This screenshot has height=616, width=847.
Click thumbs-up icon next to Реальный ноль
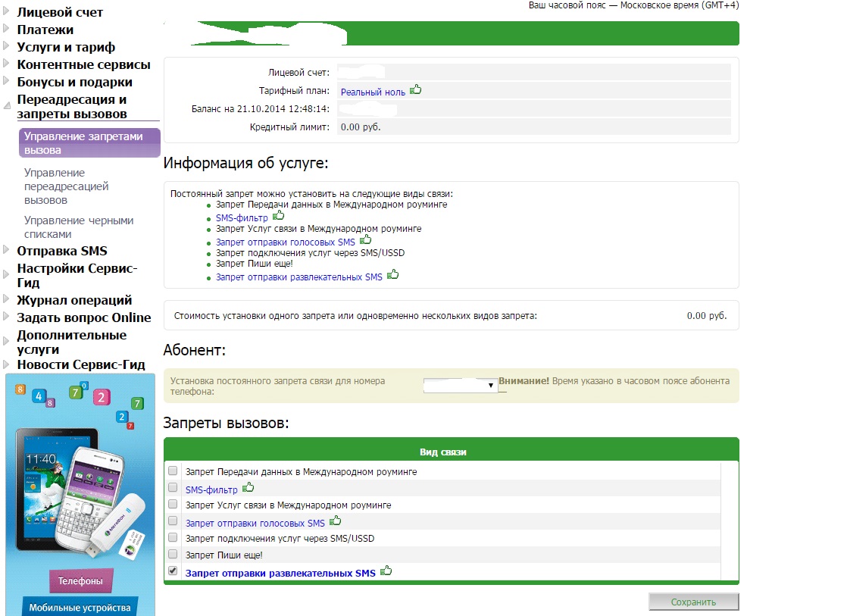click(415, 90)
